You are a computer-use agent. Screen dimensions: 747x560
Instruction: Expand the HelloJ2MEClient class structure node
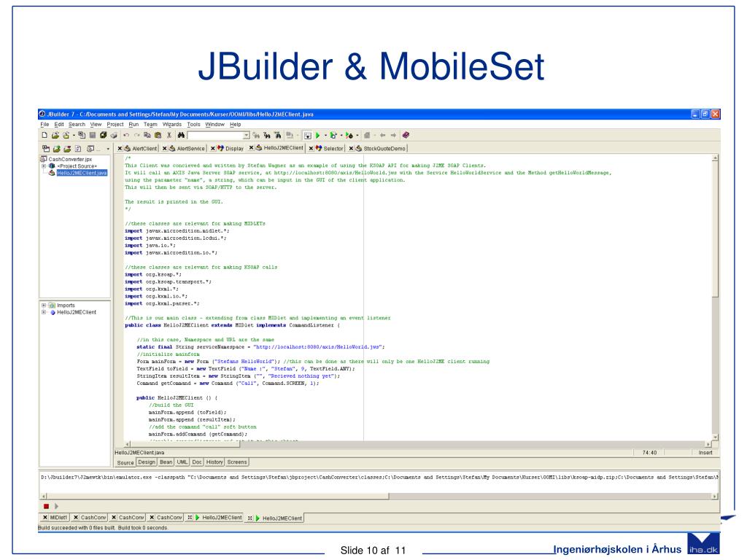click(43, 312)
